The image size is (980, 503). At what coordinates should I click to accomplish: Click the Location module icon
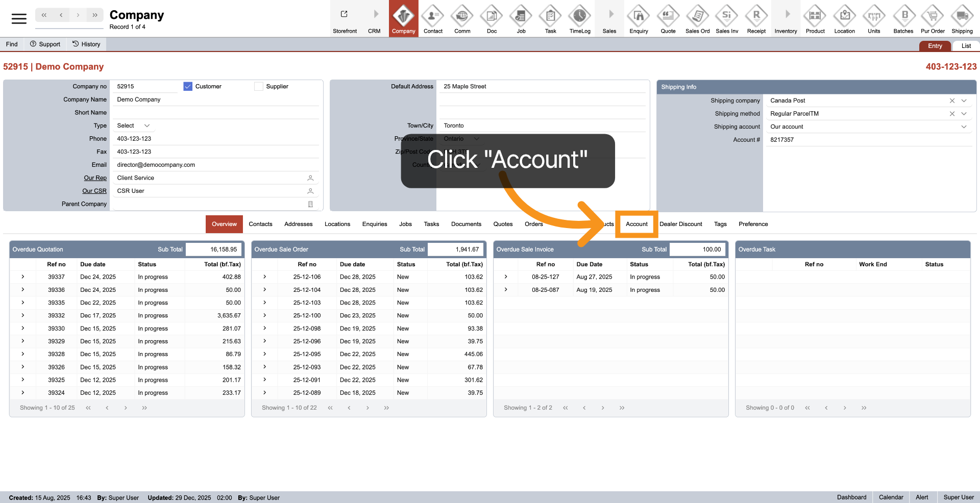[844, 17]
